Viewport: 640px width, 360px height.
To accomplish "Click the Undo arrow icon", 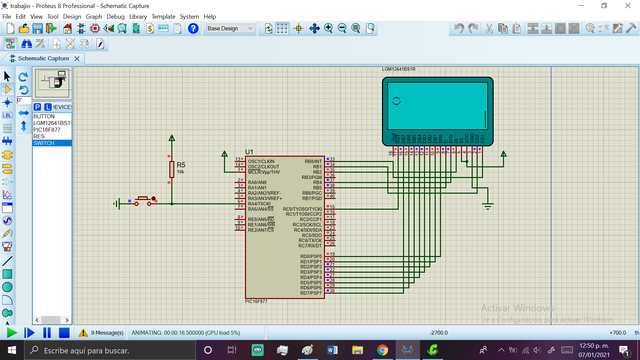I will click(x=459, y=29).
